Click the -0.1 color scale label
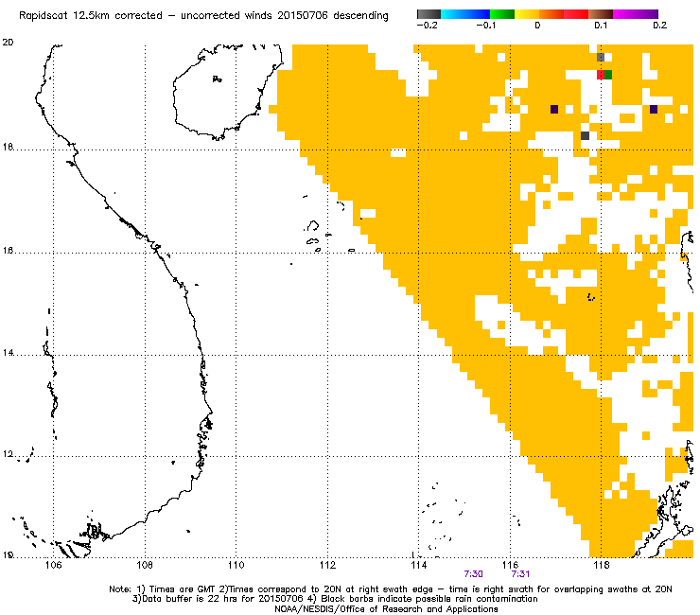The image size is (700, 615). [x=485, y=26]
